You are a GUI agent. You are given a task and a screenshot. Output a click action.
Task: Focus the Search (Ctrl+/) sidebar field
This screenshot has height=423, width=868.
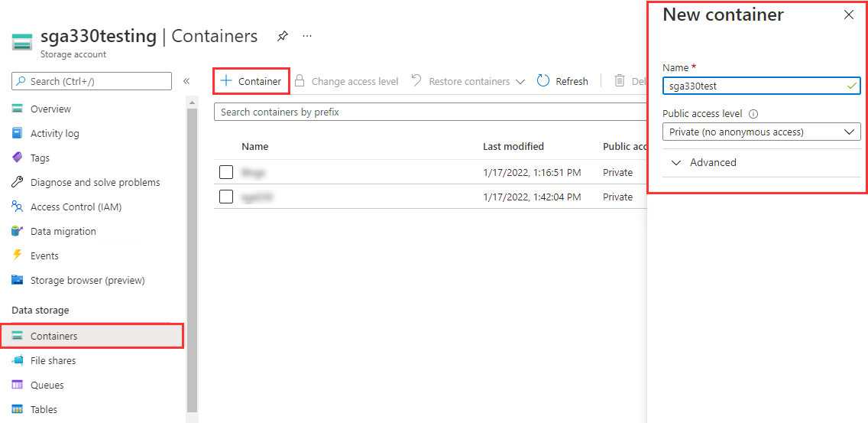coord(92,81)
